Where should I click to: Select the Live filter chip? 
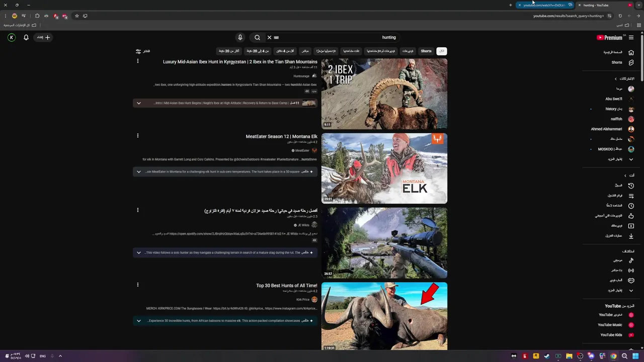point(305,51)
